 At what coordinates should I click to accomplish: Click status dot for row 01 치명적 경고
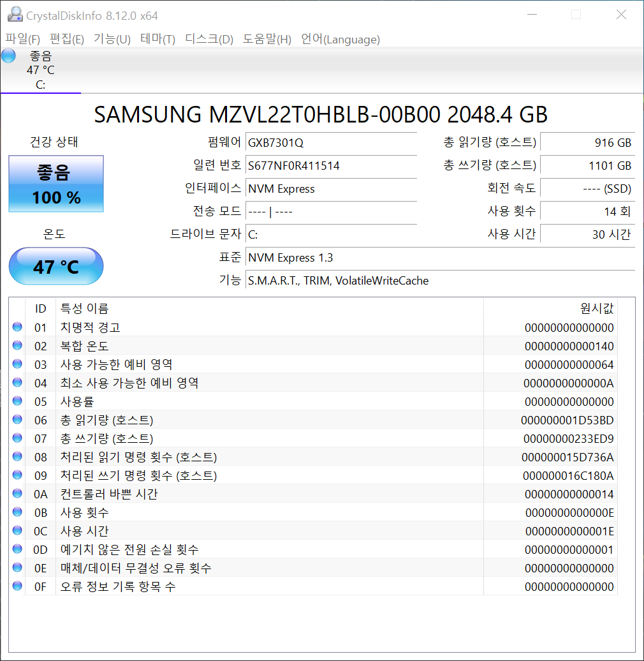click(17, 327)
